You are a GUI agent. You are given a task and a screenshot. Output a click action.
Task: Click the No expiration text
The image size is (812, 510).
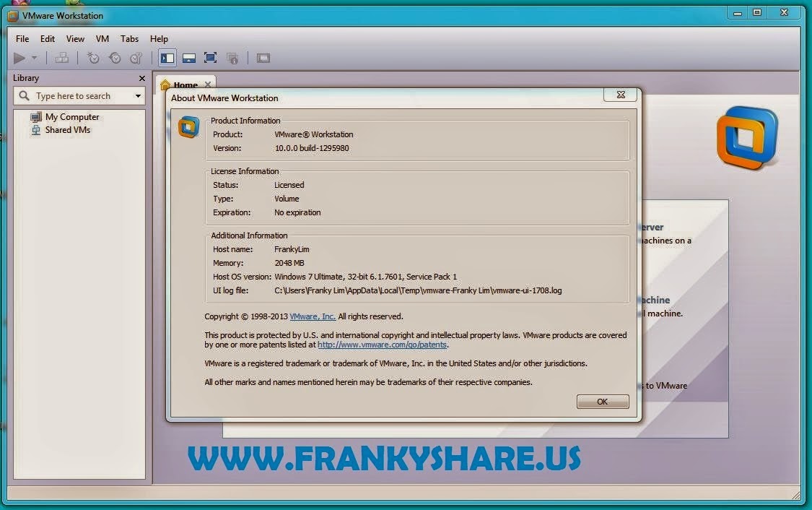[x=298, y=212]
